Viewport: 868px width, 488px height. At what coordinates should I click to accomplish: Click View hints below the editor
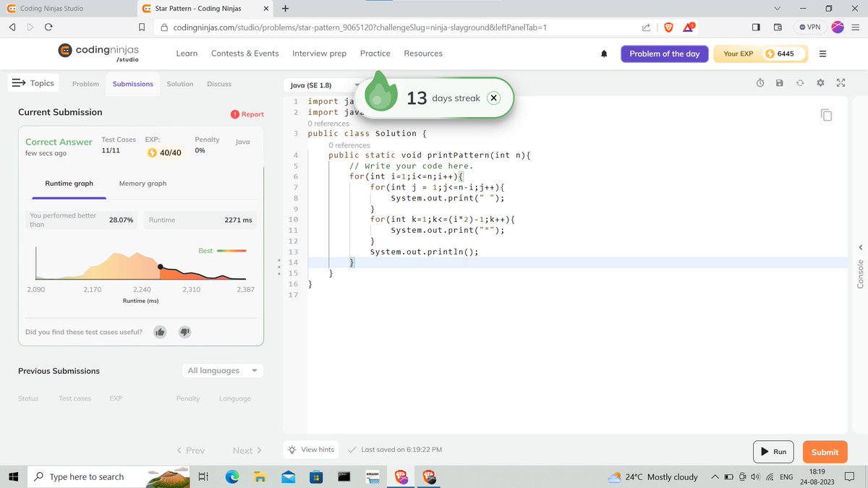click(x=311, y=450)
